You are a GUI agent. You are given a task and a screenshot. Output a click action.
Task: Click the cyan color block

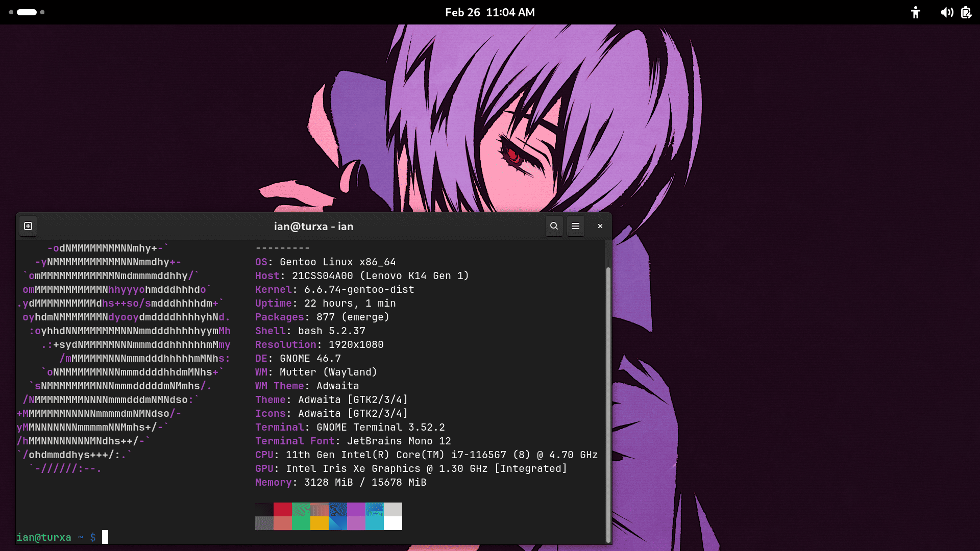pos(374,523)
